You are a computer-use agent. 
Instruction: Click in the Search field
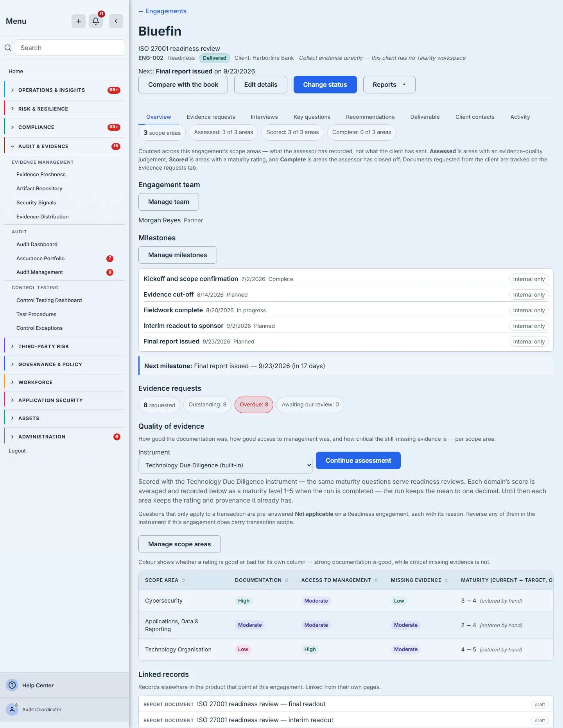[x=70, y=48]
